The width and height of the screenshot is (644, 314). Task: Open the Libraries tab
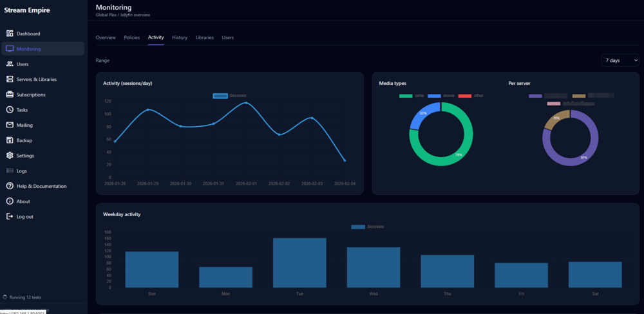(205, 37)
